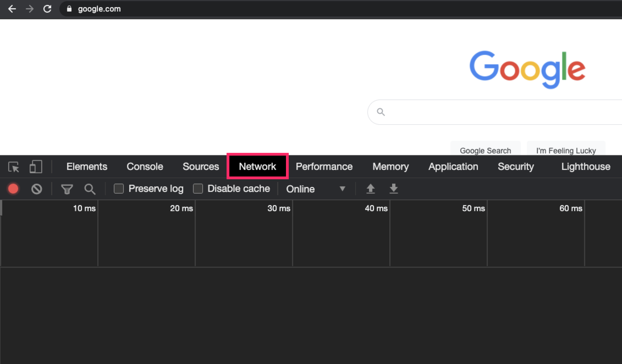This screenshot has width=622, height=364.
Task: Reload the page with refresh icon
Action: tap(47, 9)
